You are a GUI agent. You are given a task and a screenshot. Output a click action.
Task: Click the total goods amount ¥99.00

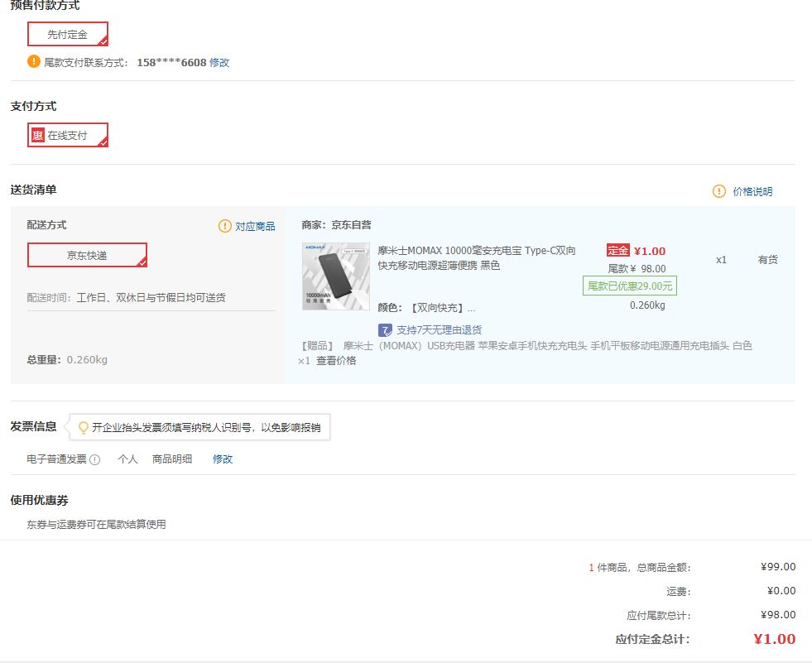coord(778,567)
